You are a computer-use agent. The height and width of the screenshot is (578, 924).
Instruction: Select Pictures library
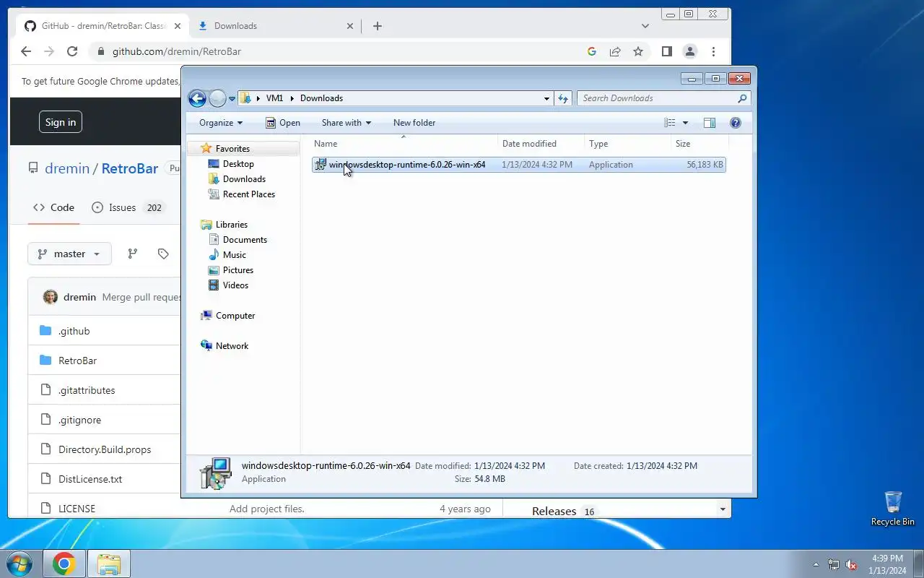(237, 270)
